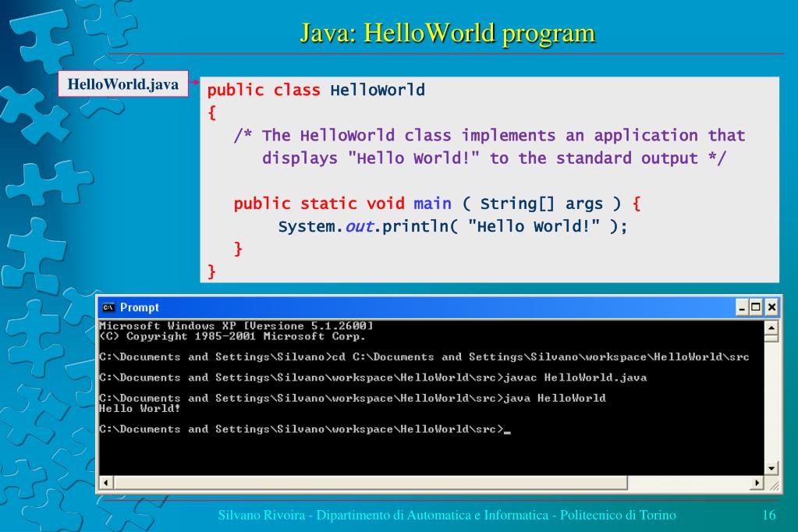This screenshot has height=532, width=798.
Task: Click the 'java HelloWorld' command line
Action: click(x=352, y=398)
